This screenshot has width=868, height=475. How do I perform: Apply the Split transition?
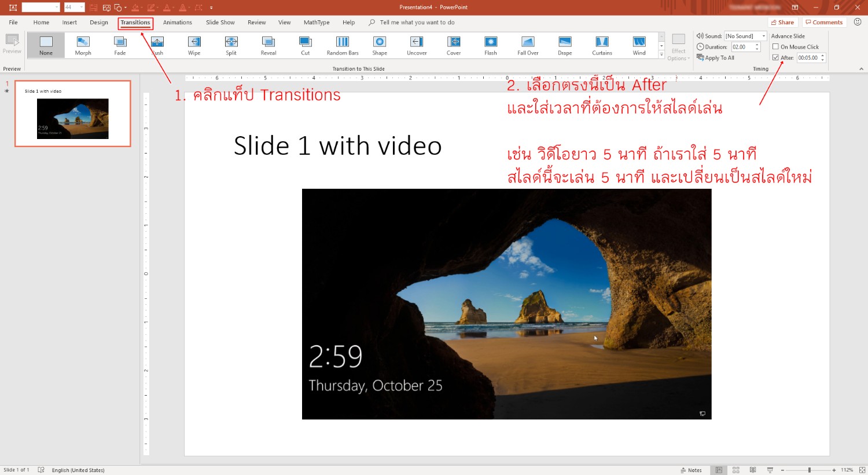[x=231, y=45]
